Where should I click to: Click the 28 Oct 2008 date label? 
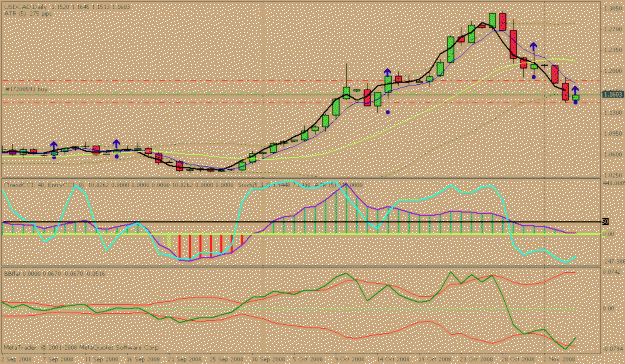pos(519,359)
